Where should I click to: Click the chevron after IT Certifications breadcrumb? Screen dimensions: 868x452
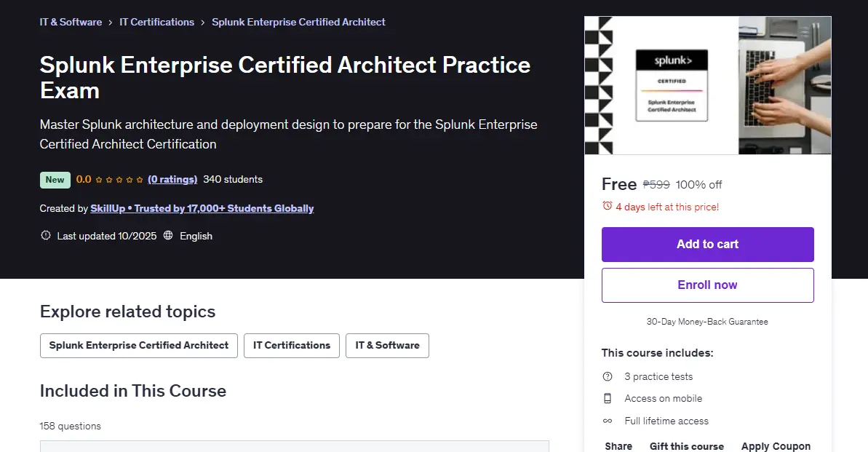(x=203, y=23)
